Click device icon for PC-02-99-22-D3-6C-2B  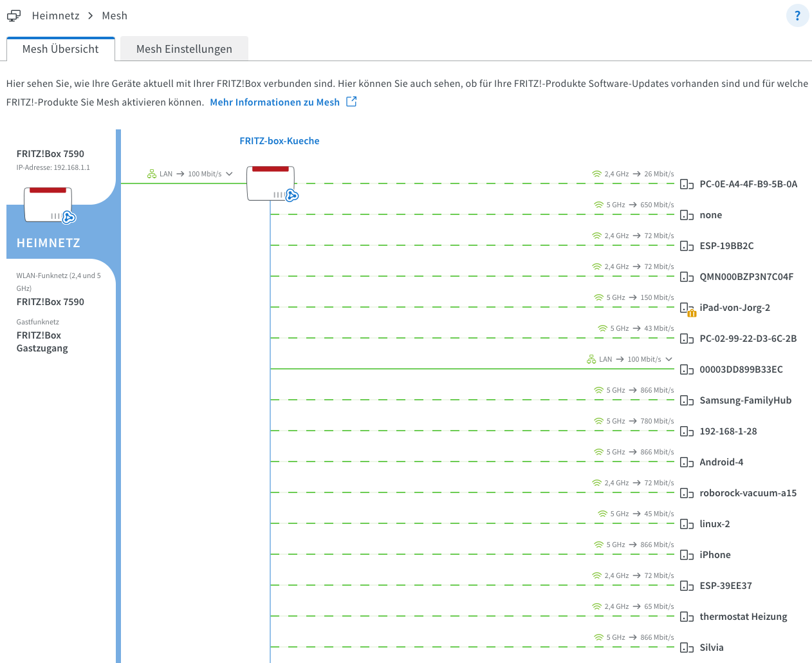point(687,339)
